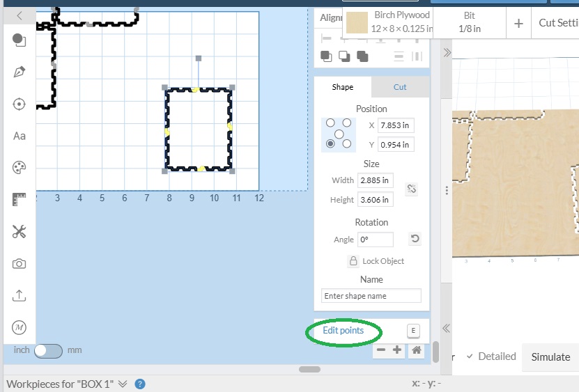Click the import upload icon

pyautogui.click(x=20, y=296)
